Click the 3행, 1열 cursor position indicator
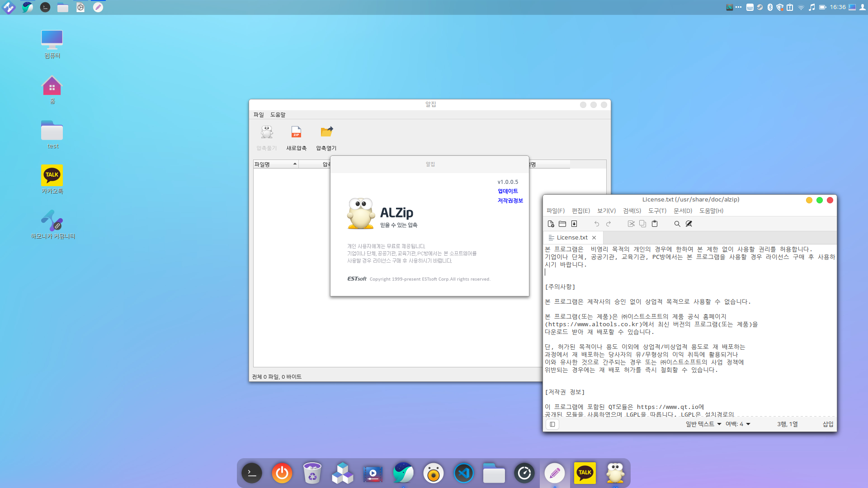 tap(788, 424)
